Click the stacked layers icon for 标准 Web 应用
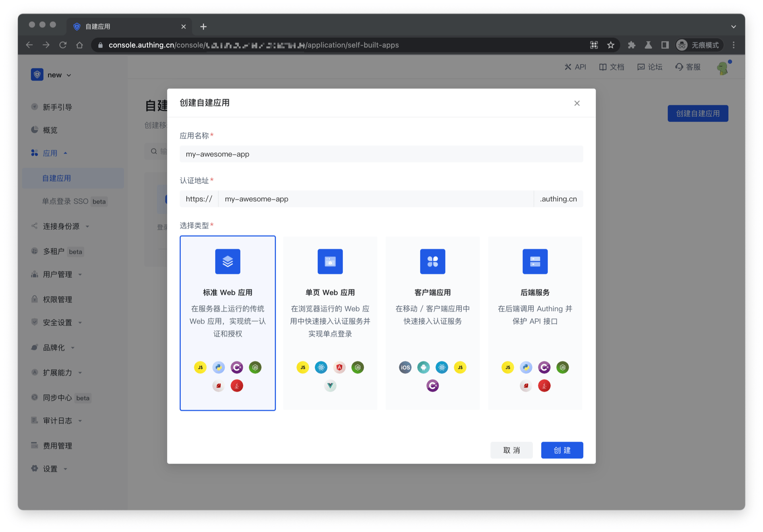763x532 pixels. click(227, 261)
